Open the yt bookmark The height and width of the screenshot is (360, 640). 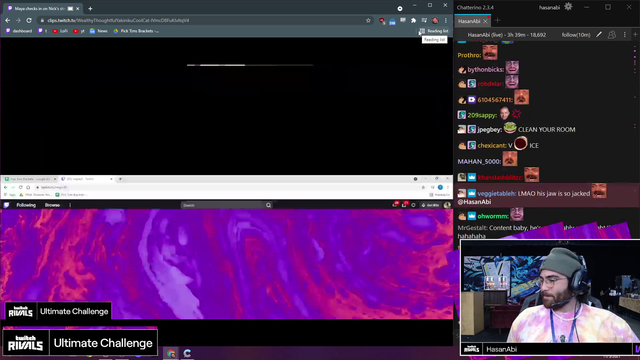(79, 31)
